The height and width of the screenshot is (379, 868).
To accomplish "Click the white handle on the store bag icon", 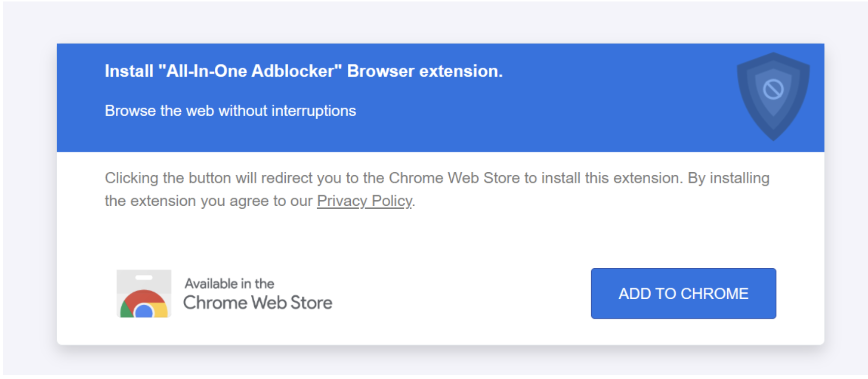I will 144,277.
